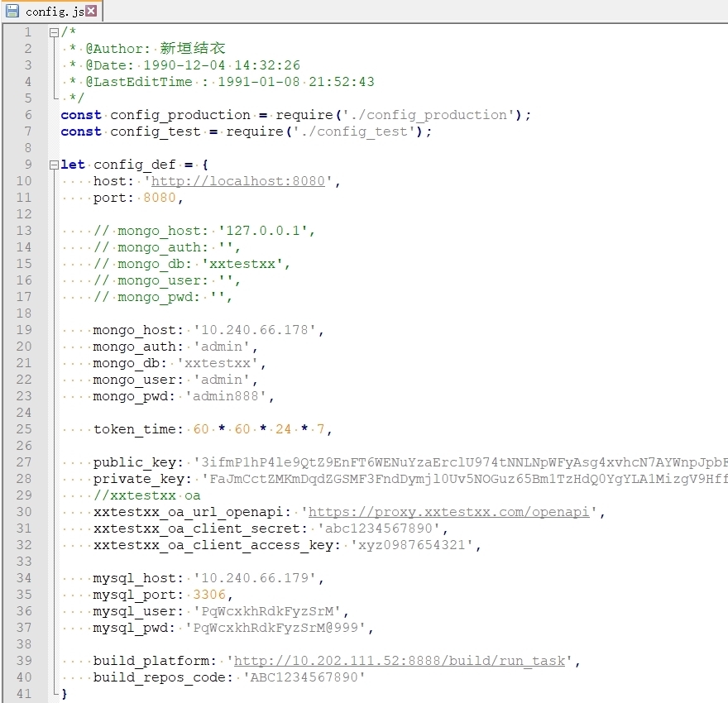Click the commented mongo_host '127.0.0.1' line
Screen dimensions: 728x703
(x=204, y=231)
